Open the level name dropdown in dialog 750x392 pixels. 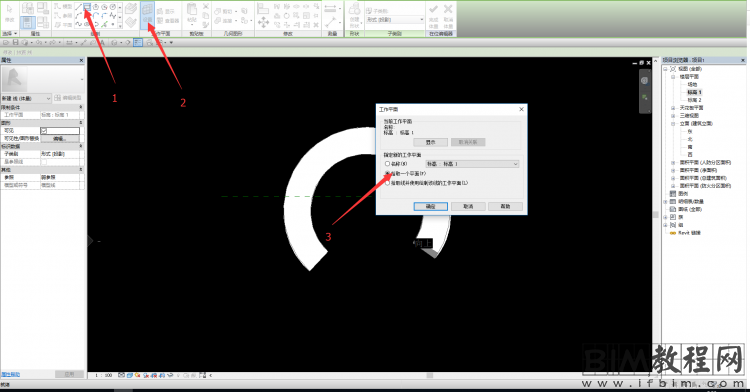[473, 164]
